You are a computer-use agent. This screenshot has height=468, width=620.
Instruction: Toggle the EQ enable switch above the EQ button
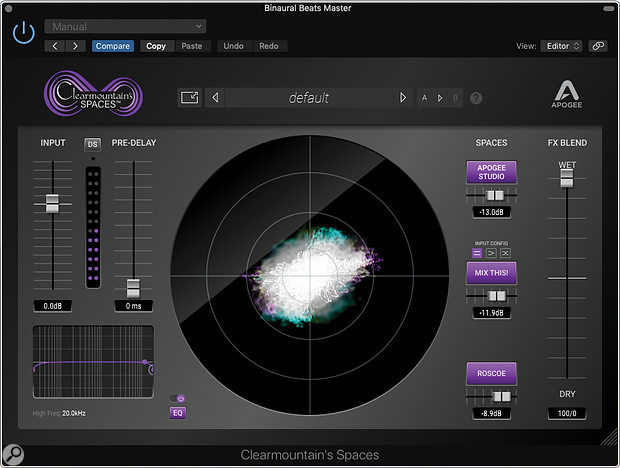(178, 398)
